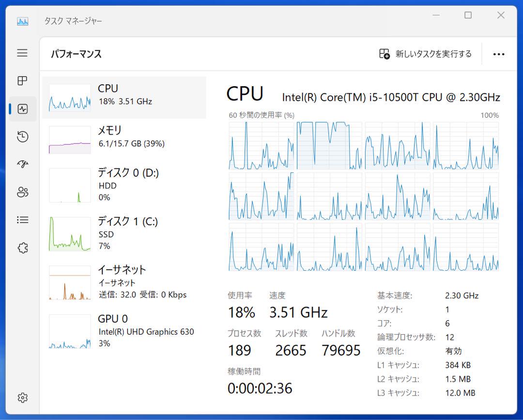
Task: Click memory text 6.1/15.7 GB (39%)
Action: click(131, 143)
